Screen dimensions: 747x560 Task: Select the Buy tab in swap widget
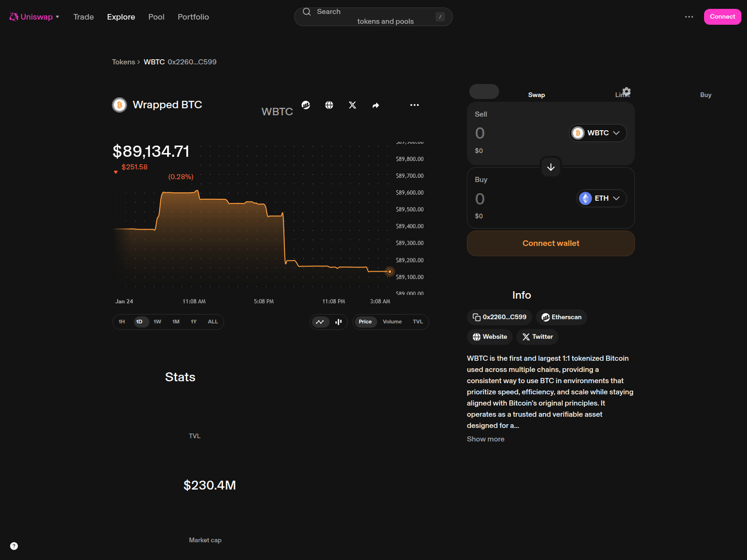705,95
